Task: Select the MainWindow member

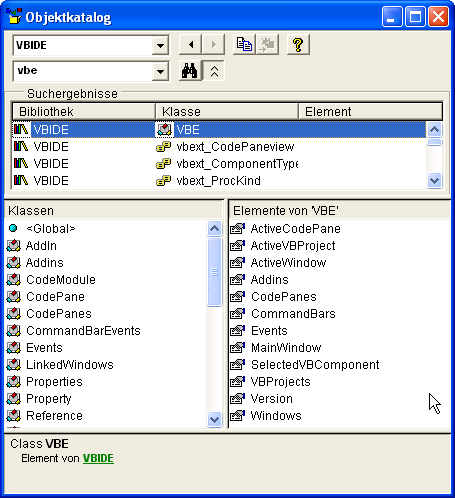Action: [286, 348]
